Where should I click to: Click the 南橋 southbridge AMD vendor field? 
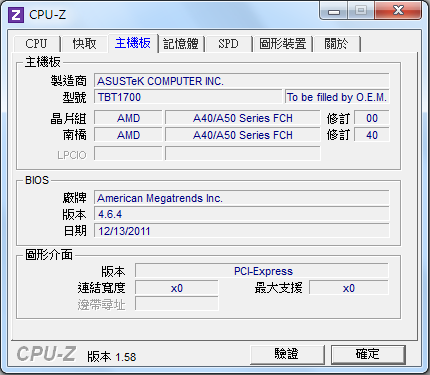click(128, 135)
